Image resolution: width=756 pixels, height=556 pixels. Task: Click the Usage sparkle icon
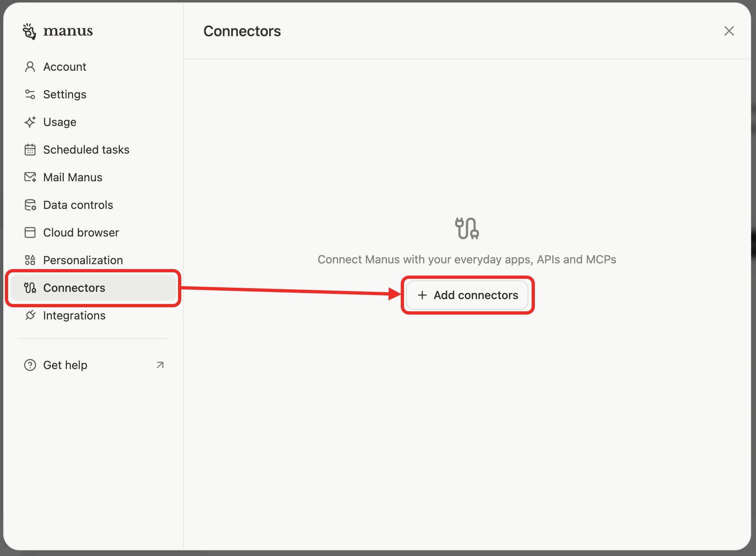click(x=30, y=122)
